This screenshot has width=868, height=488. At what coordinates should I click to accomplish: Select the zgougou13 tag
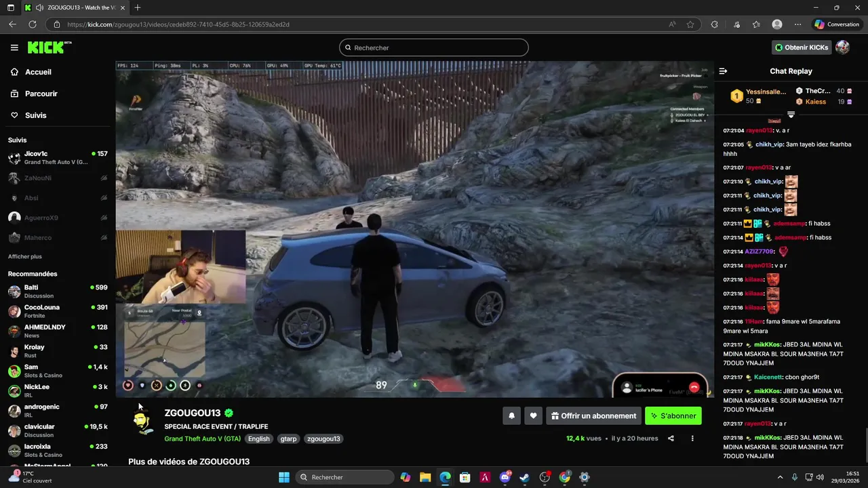323,439
